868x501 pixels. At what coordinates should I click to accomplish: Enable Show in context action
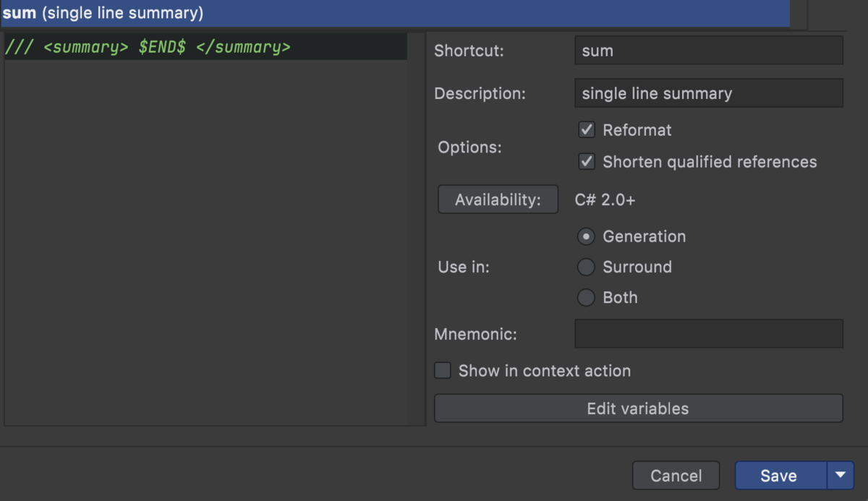pyautogui.click(x=443, y=371)
